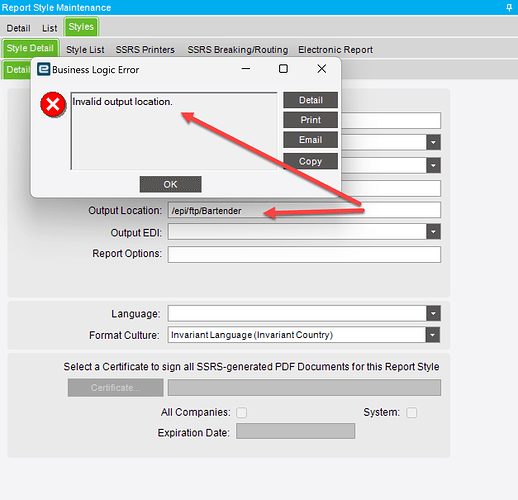518x500 pixels.
Task: Minimize the Business Logic Error dialog
Action: (x=246, y=69)
